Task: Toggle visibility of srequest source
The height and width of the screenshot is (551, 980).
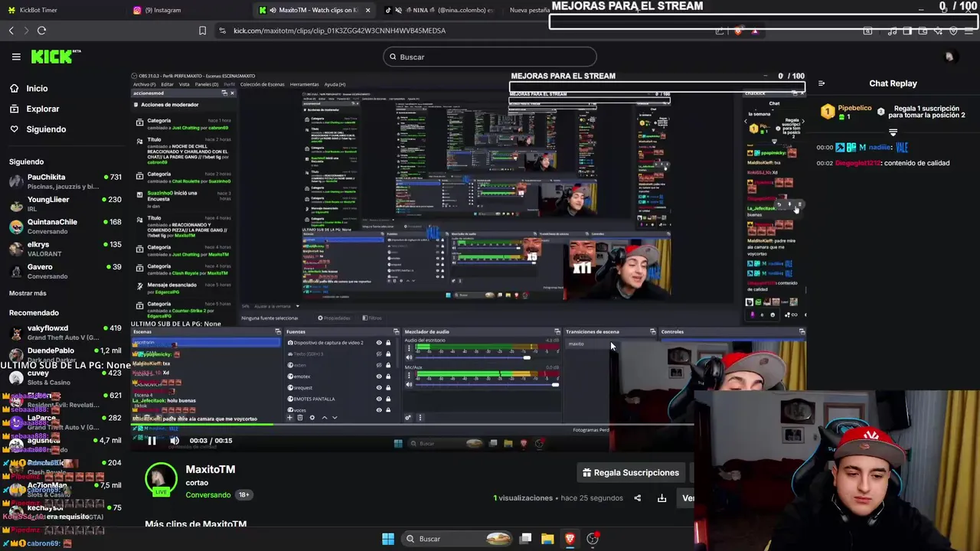Action: coord(379,388)
